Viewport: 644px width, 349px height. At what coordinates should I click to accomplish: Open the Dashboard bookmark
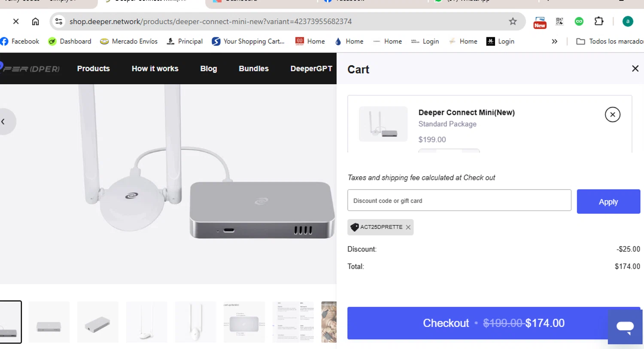click(x=70, y=41)
